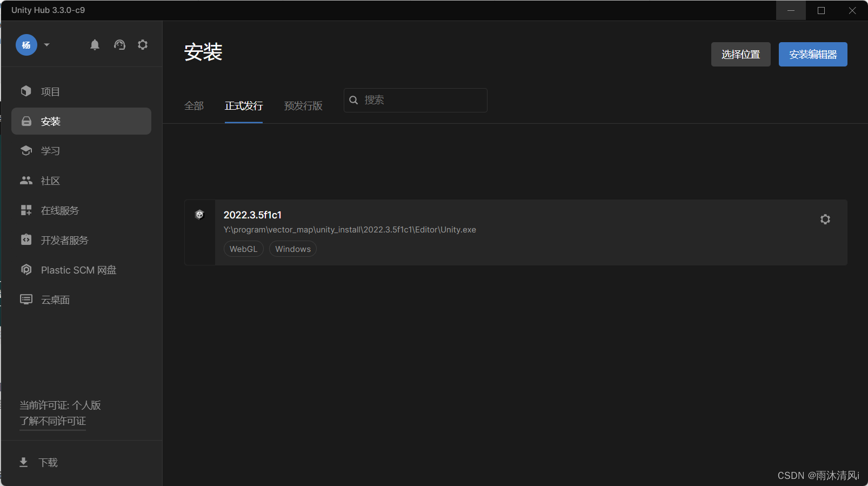This screenshot has height=486, width=868.
Task: Maximize the Unity Hub window
Action: pos(821,10)
